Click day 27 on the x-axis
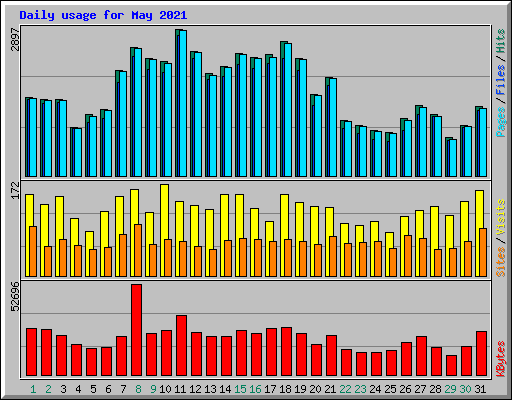This screenshot has width=512, height=400. click(x=420, y=389)
